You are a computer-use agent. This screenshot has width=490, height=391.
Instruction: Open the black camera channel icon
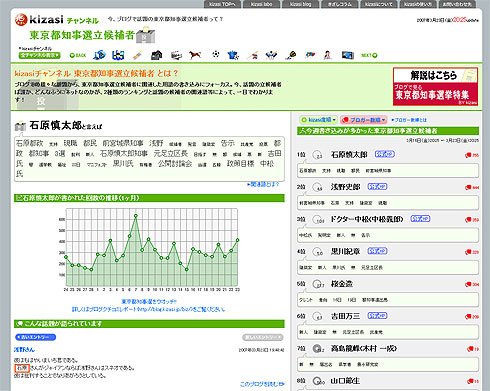click(x=156, y=55)
